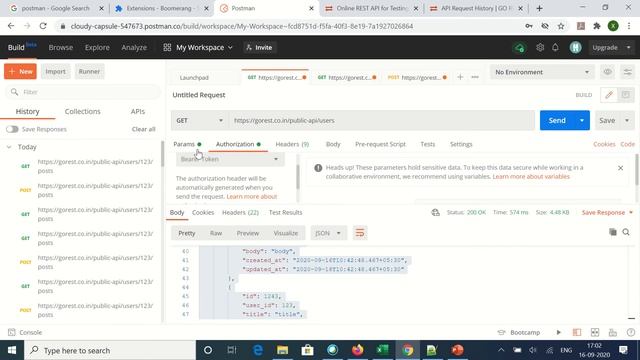Open the Upgrade dropdown arrow
Viewport: 640px width, 360px height.
(x=629, y=47)
